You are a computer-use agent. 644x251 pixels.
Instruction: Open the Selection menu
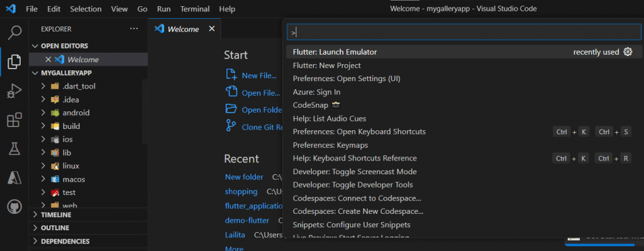(86, 9)
